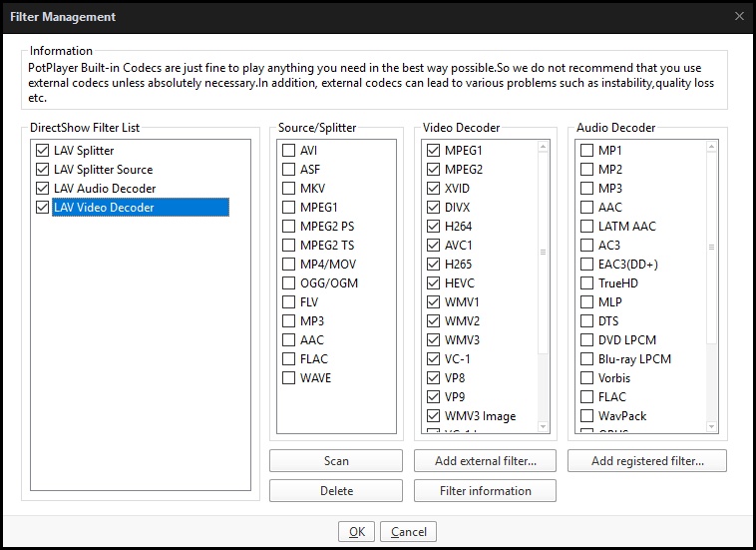
Task: Disable H264 in Video Decoder list
Action: (x=434, y=227)
